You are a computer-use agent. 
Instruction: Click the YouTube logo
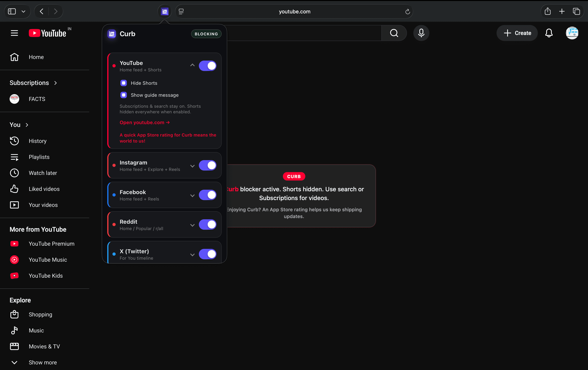(x=48, y=33)
